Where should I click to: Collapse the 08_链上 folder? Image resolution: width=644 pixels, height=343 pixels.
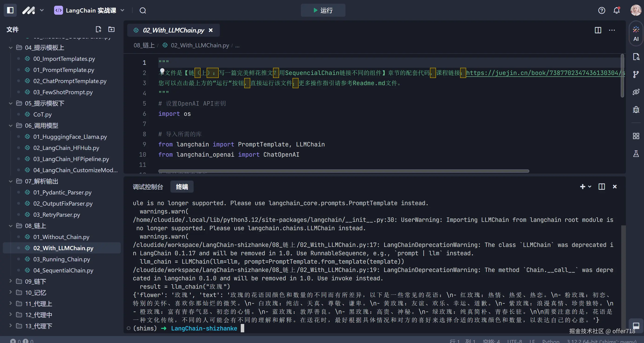10,226
